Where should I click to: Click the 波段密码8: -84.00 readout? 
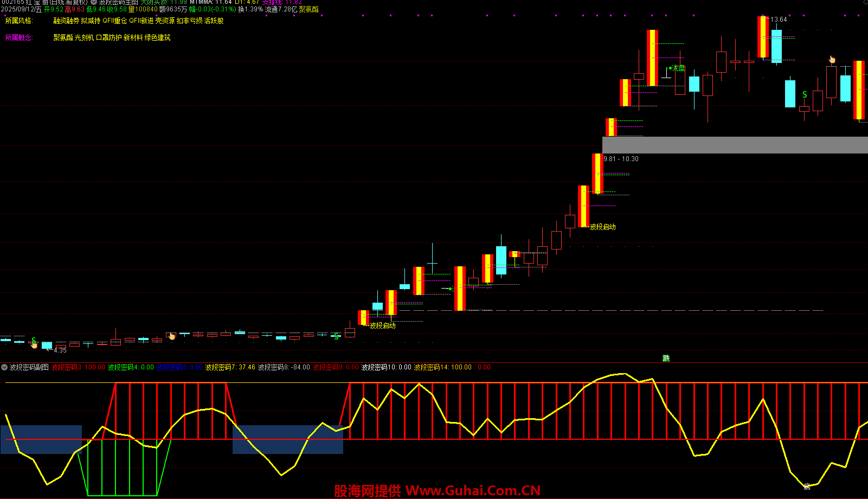click(x=284, y=367)
